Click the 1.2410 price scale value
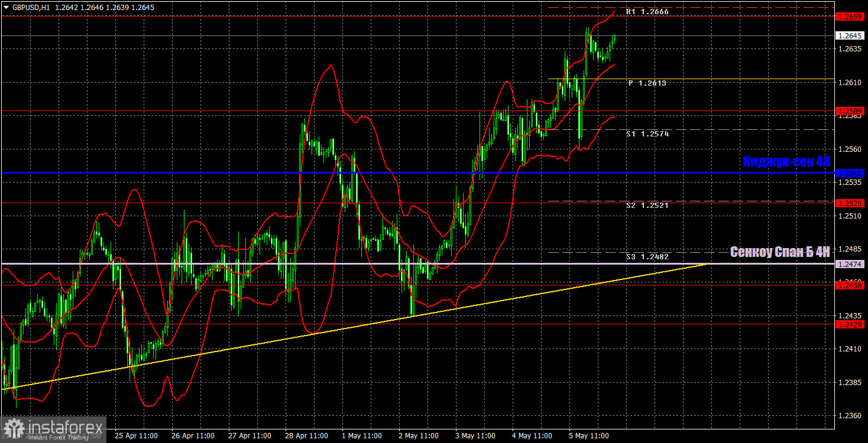 pyautogui.click(x=849, y=349)
